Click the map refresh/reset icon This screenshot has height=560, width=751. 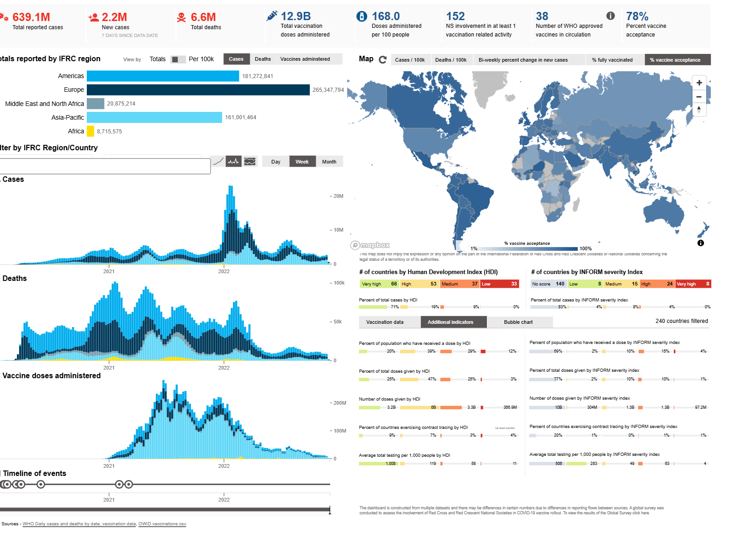point(383,59)
